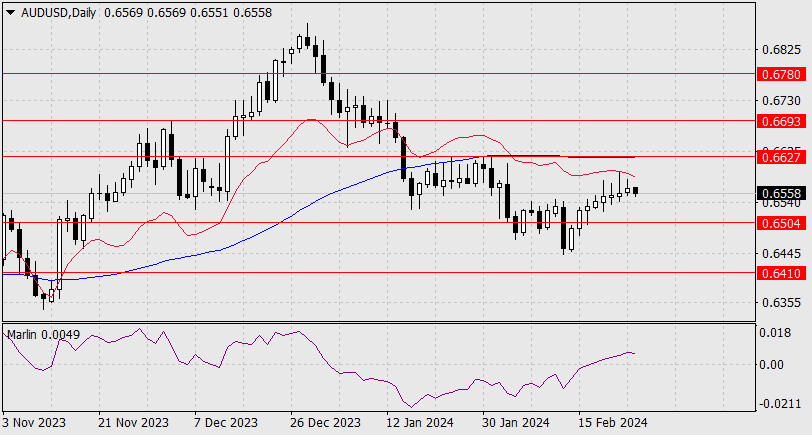Click the 0.6825 price scale value
The image size is (812, 435).
[781, 50]
